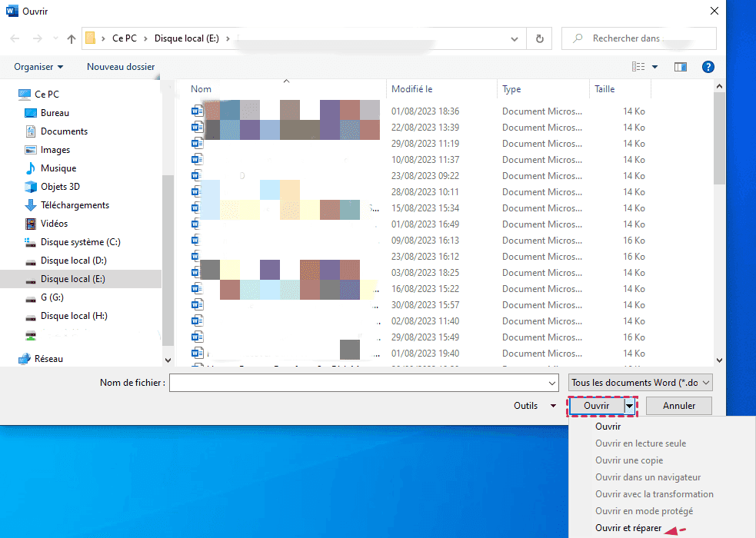Select the Musique folder in sidebar
The height and width of the screenshot is (538, 756).
[58, 168]
